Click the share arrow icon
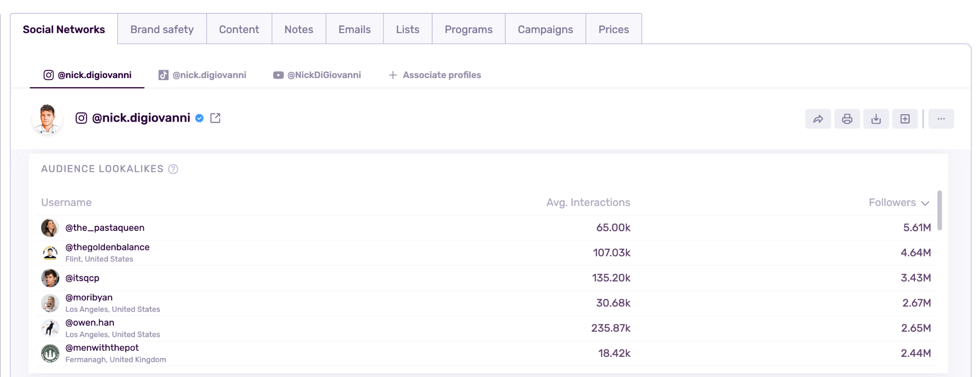This screenshot has height=377, width=980. 818,119
